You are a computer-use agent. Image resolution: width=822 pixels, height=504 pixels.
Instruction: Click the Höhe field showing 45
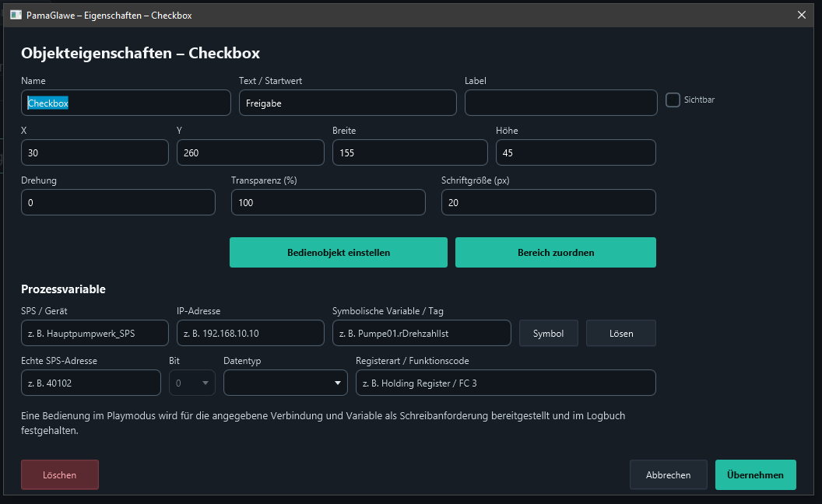click(575, 152)
